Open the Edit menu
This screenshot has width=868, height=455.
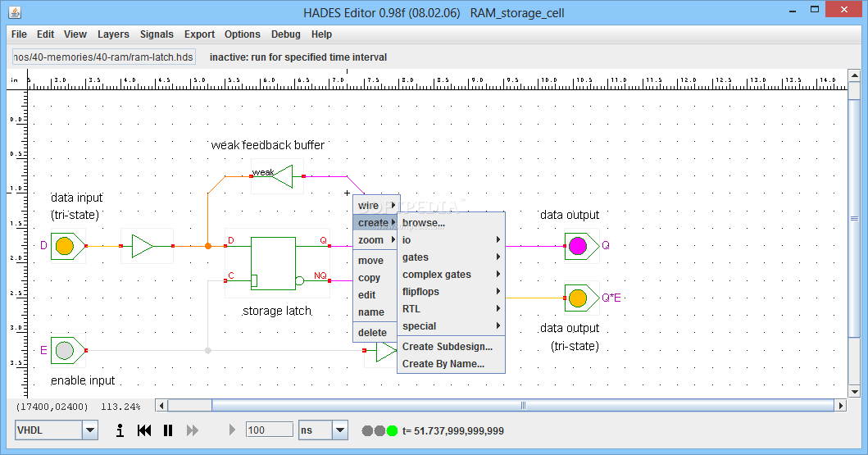point(45,34)
